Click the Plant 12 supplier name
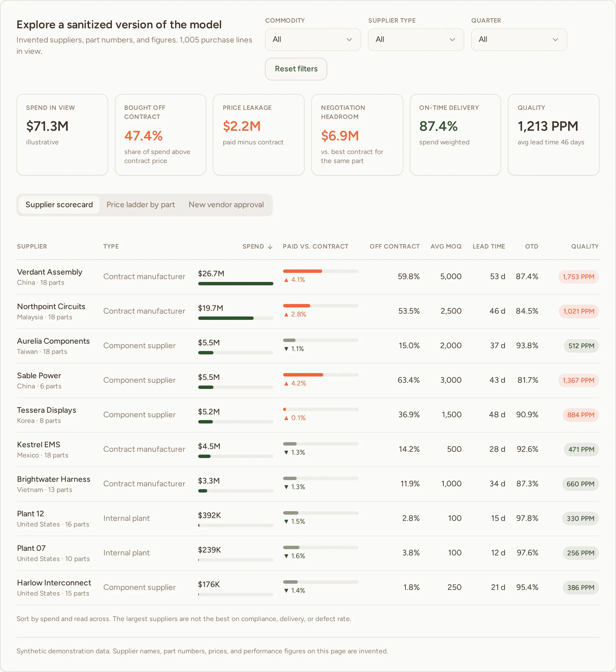The image size is (616, 672). coord(31,514)
